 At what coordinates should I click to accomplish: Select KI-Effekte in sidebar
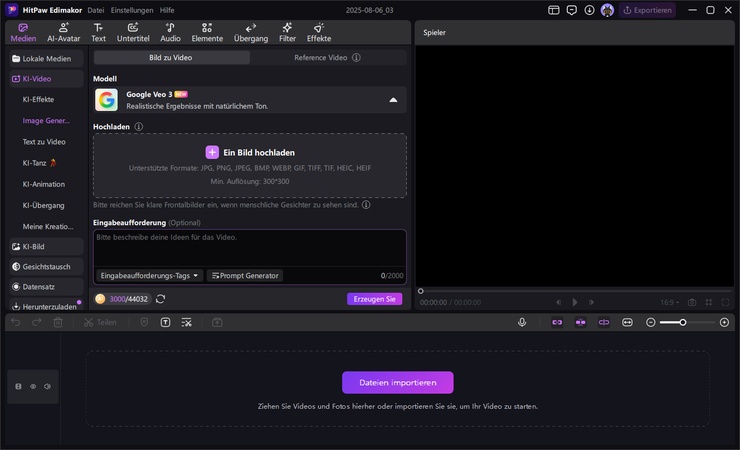tap(38, 100)
